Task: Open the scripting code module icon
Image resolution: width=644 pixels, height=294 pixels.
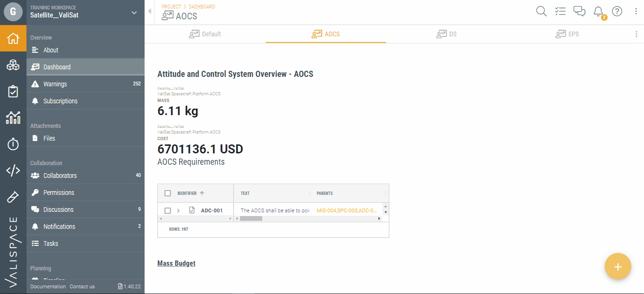Action: 13,170
